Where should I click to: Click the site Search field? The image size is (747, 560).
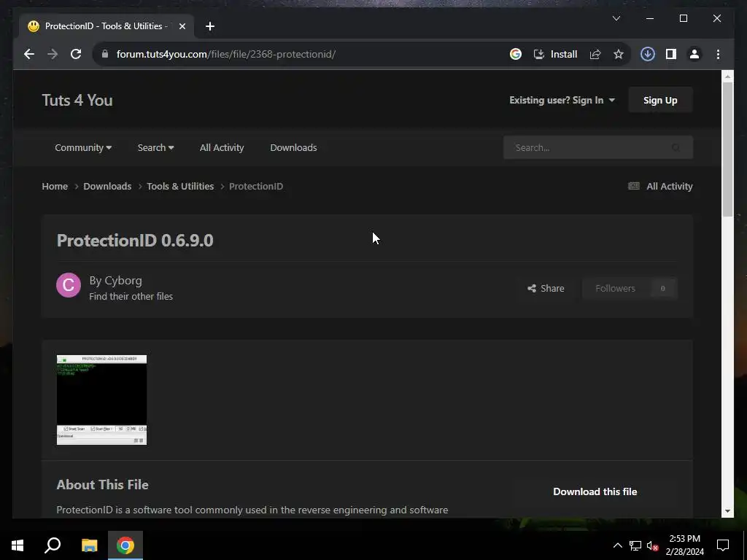pyautogui.click(x=591, y=147)
